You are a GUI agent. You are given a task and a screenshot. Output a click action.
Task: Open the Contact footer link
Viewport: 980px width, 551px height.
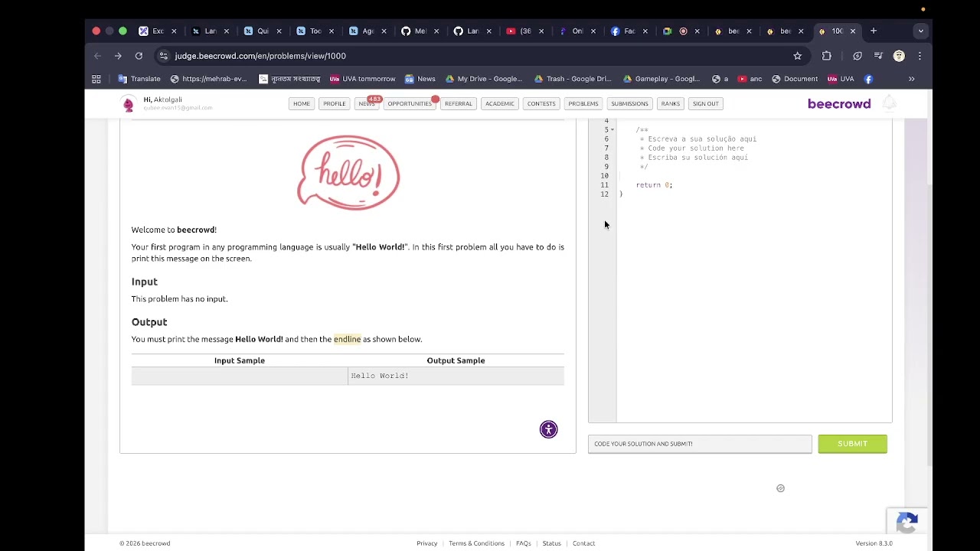click(x=583, y=543)
